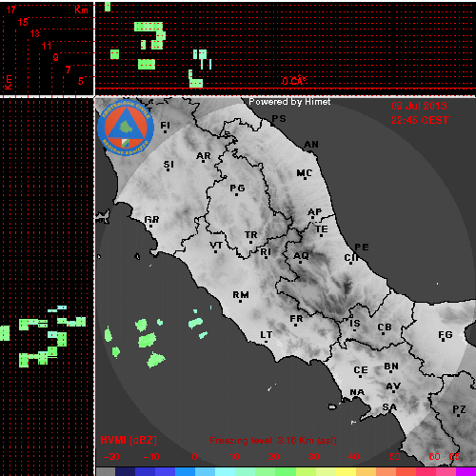Click the "40" dBZ scale value
Viewport: 476px width, 476px height.
pos(353,457)
